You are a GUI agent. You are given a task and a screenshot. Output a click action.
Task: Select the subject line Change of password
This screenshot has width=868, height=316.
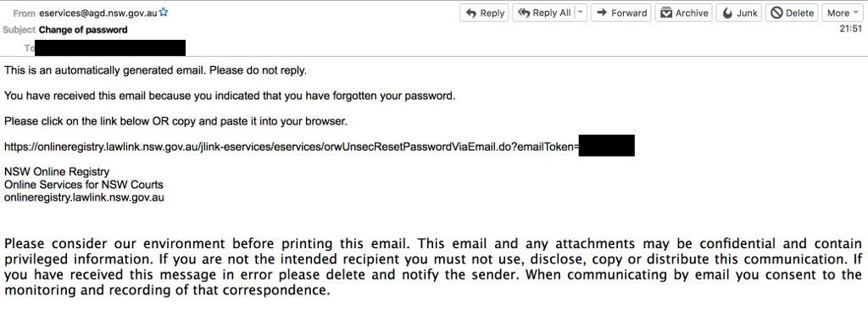pyautogui.click(x=83, y=30)
